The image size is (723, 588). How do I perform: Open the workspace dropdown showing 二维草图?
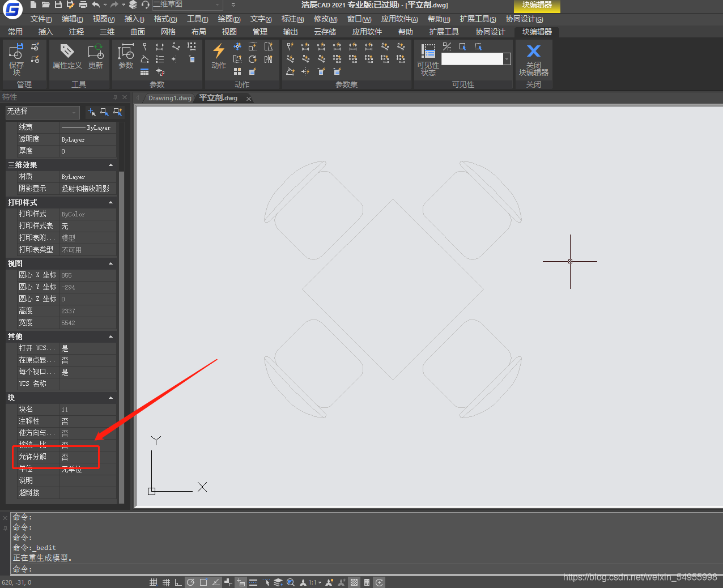click(187, 5)
